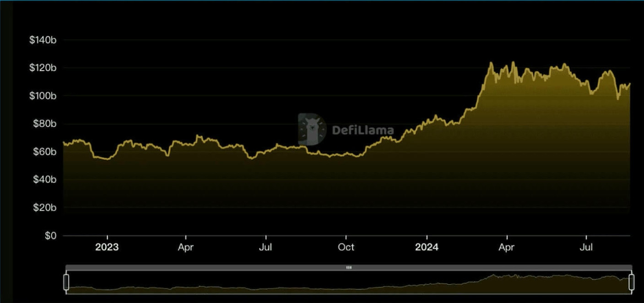644x303 pixels.
Task: Click the $120b y-axis label
Action: 43,68
